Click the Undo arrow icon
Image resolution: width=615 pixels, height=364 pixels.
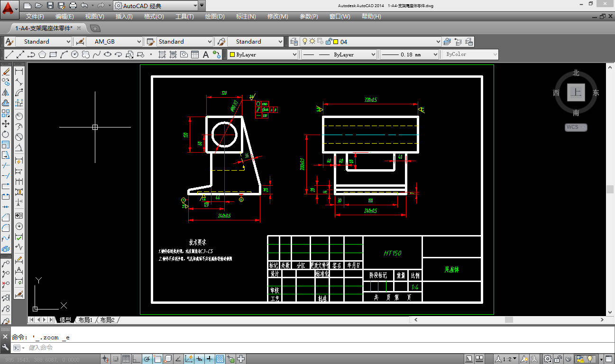point(84,6)
